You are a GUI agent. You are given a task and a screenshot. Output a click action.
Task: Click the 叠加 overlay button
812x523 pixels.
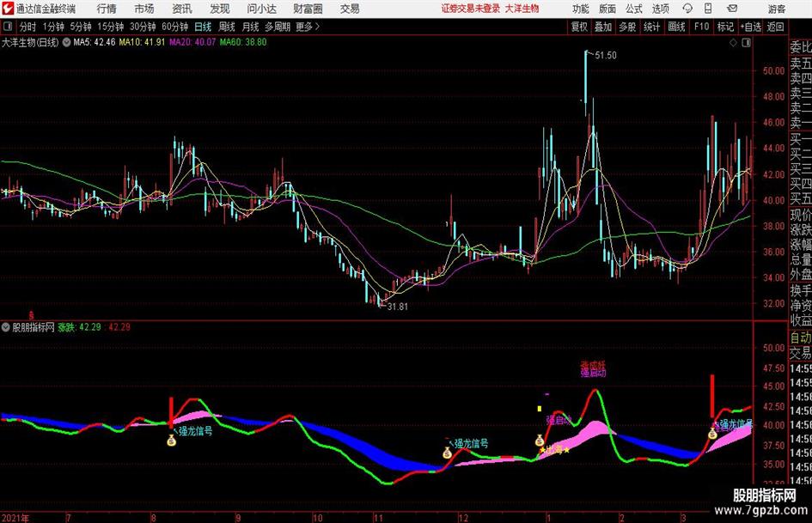(603, 27)
